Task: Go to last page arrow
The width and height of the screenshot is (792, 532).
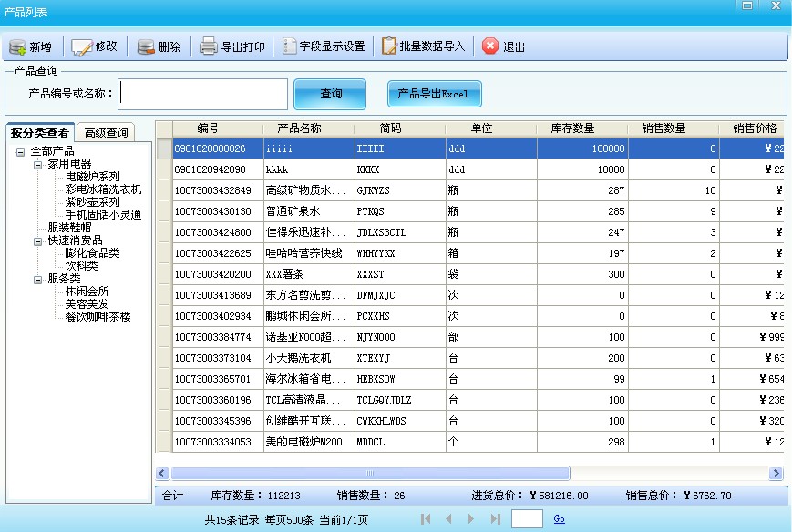Action: pyautogui.click(x=495, y=519)
